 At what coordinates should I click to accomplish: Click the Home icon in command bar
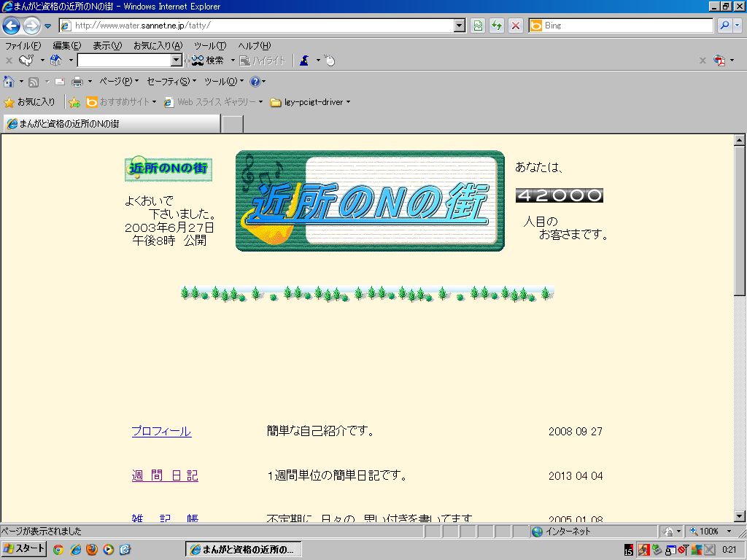tap(9, 82)
